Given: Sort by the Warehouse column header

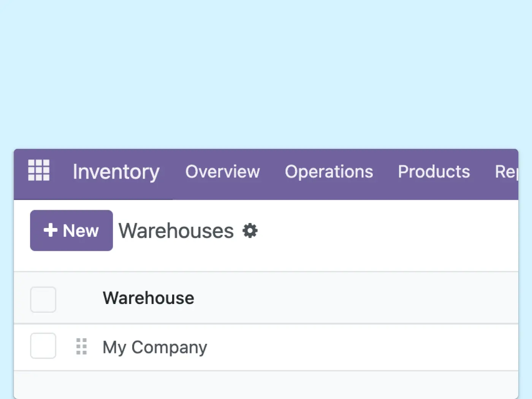Looking at the screenshot, I should [148, 298].
